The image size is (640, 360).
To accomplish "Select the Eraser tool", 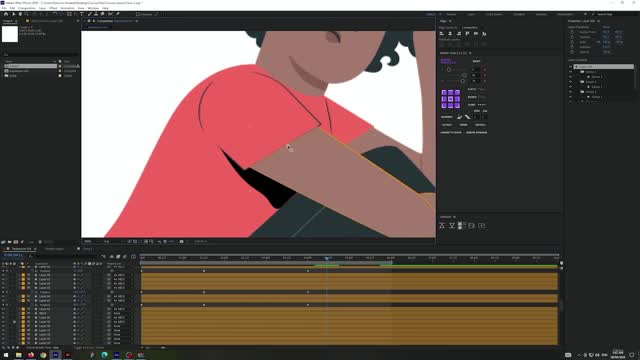I will click(x=102, y=14).
